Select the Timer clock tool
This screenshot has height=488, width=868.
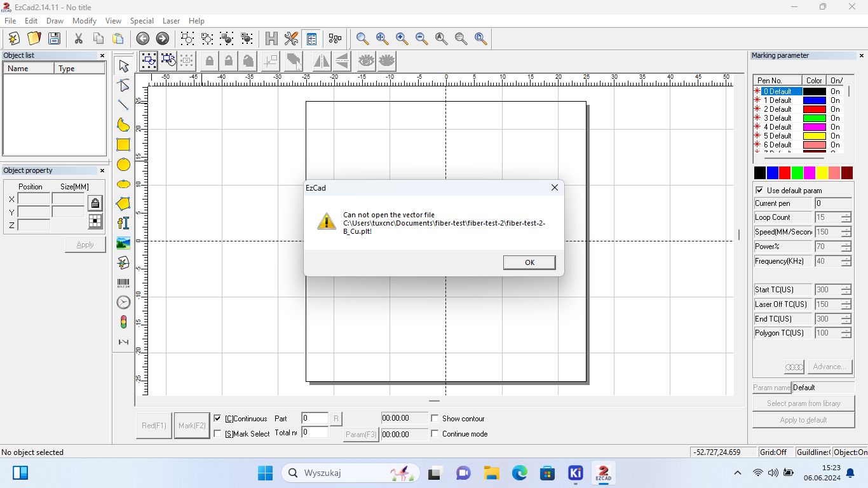point(123,302)
